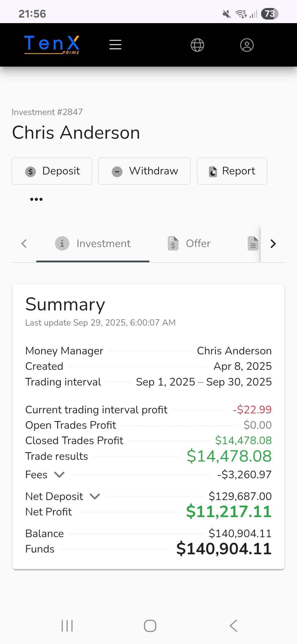Open Android recent apps button
This screenshot has height=644, width=297.
pos(67,626)
